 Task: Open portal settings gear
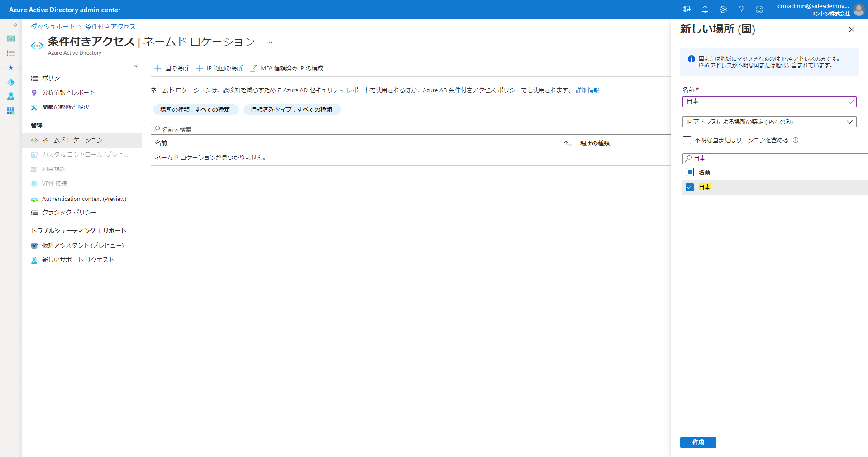[723, 10]
